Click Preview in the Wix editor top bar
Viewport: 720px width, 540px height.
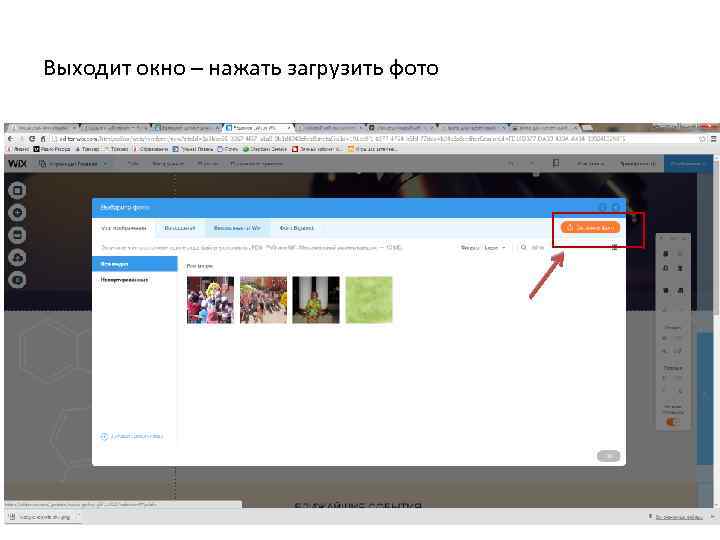[x=637, y=163]
